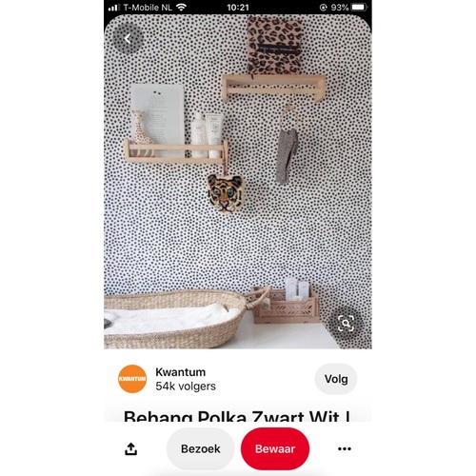Tap the share upload icon

[x=130, y=448]
